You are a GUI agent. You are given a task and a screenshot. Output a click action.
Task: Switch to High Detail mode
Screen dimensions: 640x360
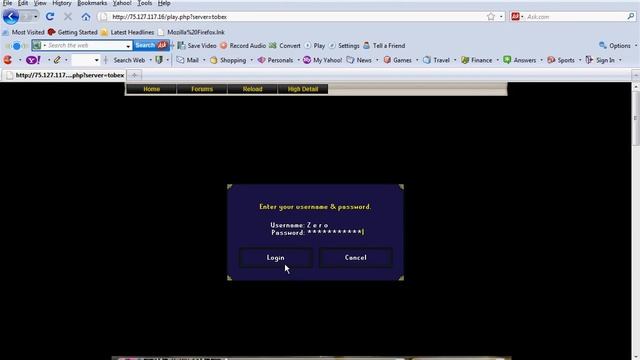(302, 89)
